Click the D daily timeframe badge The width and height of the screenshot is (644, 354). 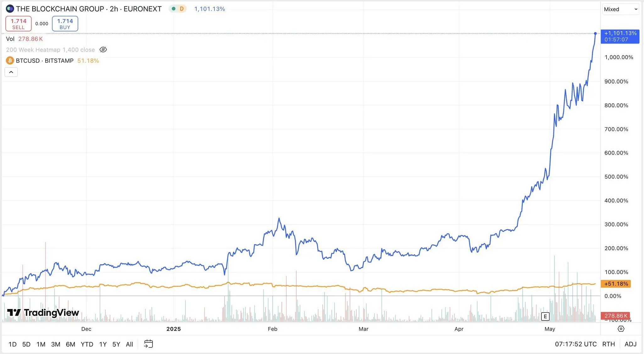point(181,9)
